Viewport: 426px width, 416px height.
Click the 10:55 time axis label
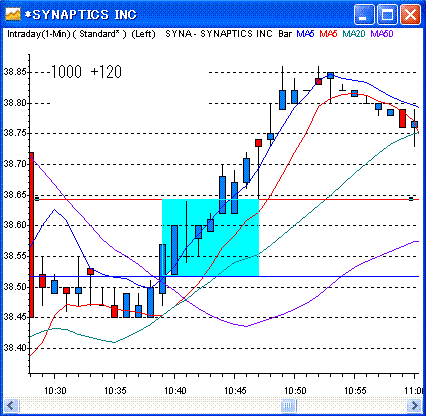355,390
